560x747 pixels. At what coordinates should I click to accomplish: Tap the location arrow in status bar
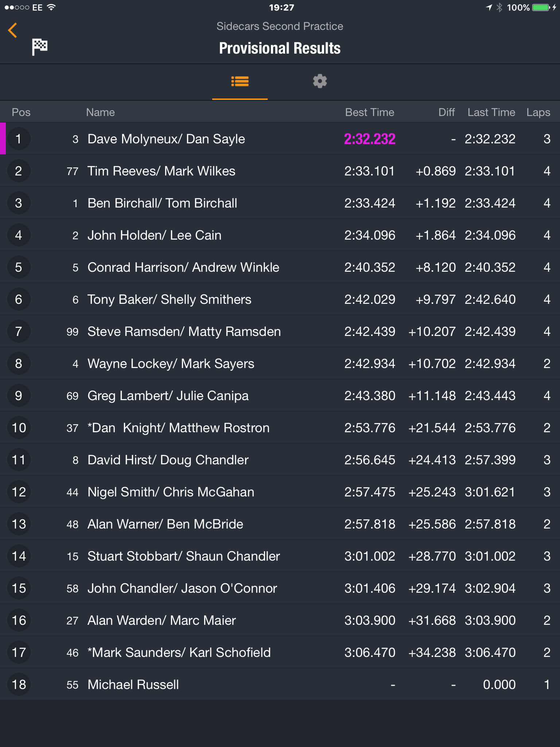point(489,7)
